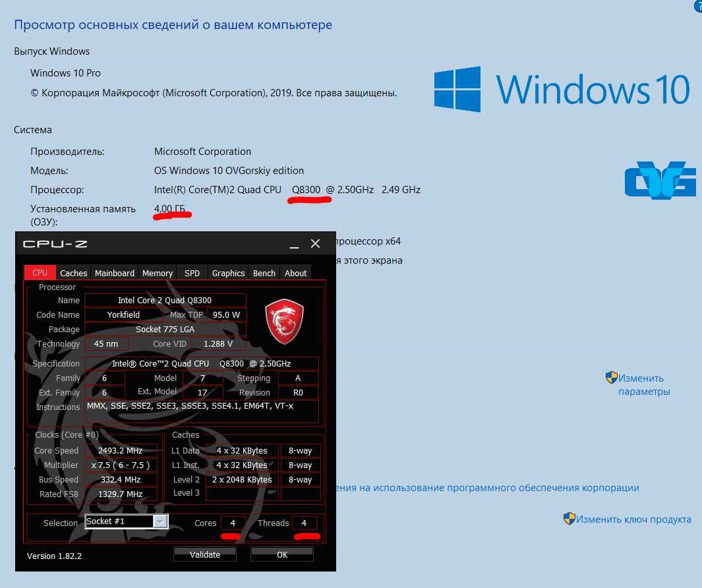Viewport: 702px width, 588px height.
Task: Click the L1 Inst. cache size value
Action: coord(242,465)
